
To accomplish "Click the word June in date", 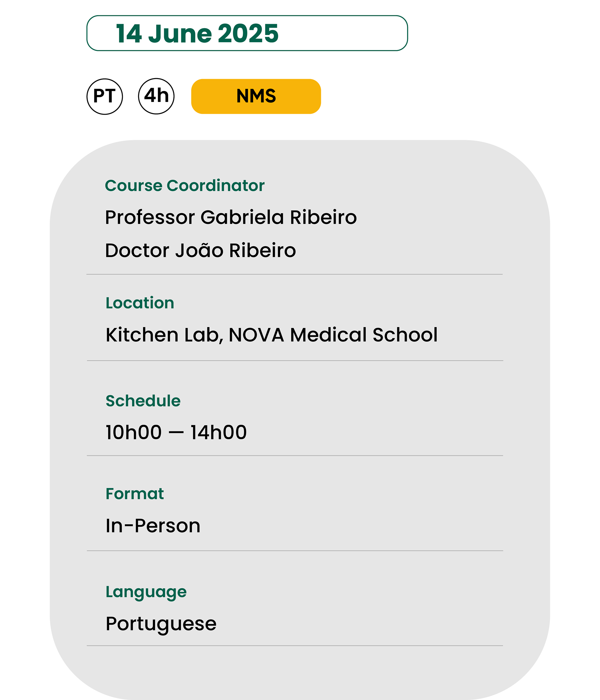I will (x=180, y=33).
